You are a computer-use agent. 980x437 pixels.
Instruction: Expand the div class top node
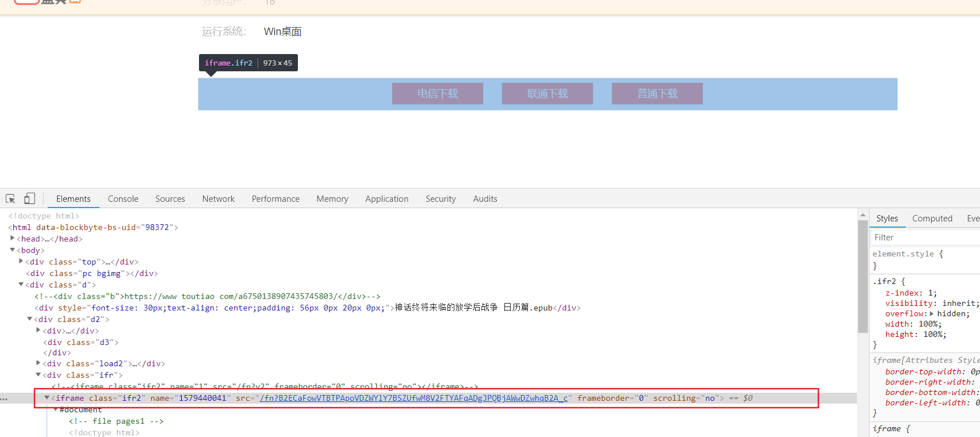click(21, 261)
